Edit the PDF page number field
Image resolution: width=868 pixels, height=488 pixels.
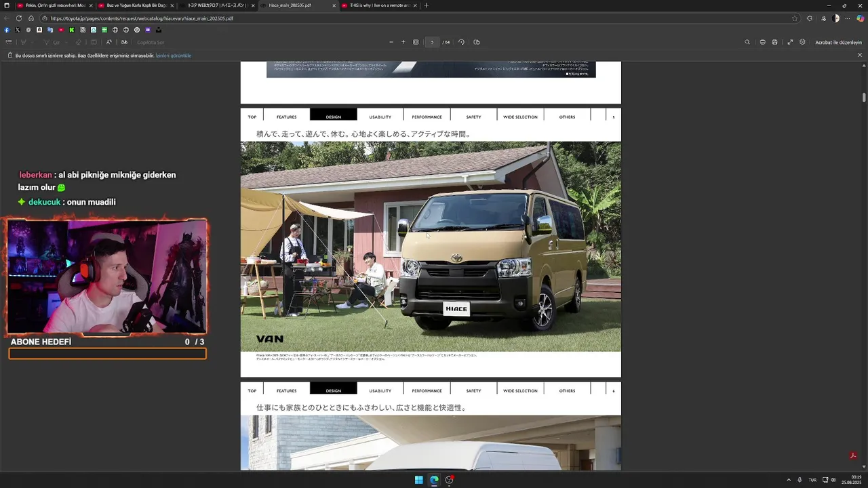point(432,42)
